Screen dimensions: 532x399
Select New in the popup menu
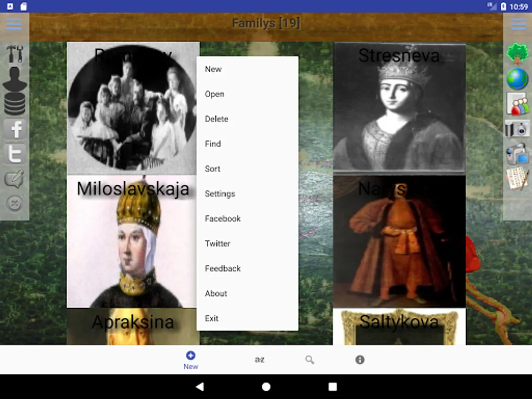[x=247, y=69]
